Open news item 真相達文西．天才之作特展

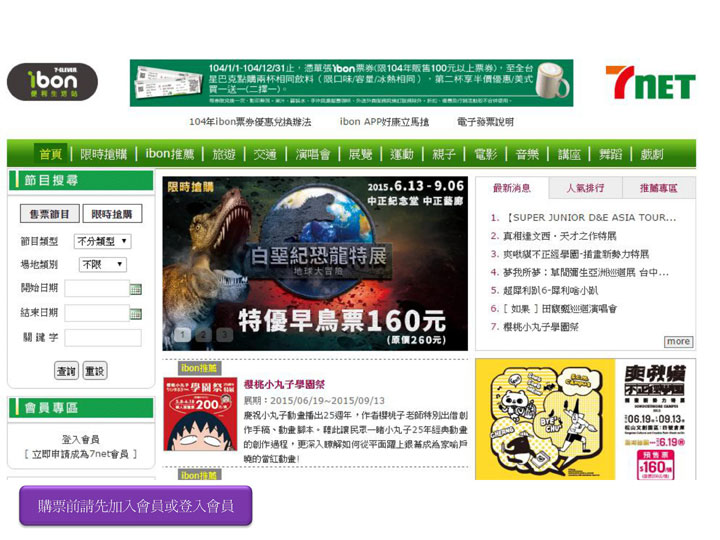coord(560,236)
